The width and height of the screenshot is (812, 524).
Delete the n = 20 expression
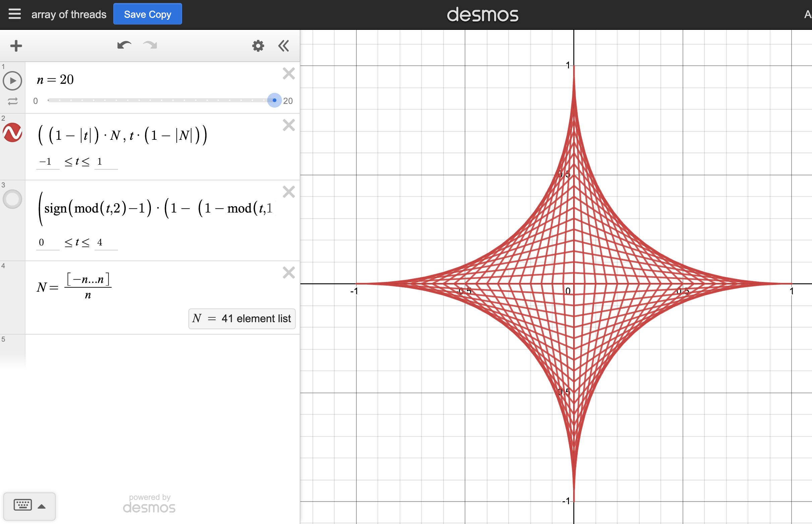coord(288,73)
